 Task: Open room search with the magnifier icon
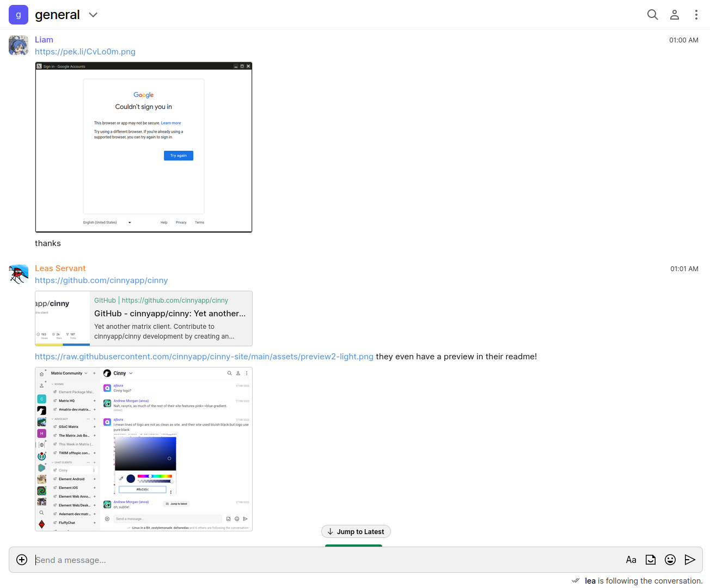652,15
